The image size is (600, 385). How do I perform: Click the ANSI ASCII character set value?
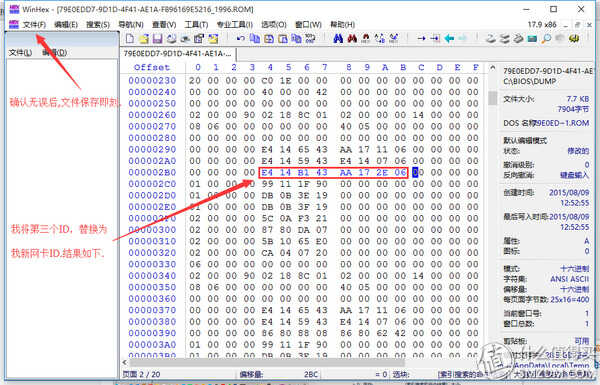pyautogui.click(x=569, y=279)
